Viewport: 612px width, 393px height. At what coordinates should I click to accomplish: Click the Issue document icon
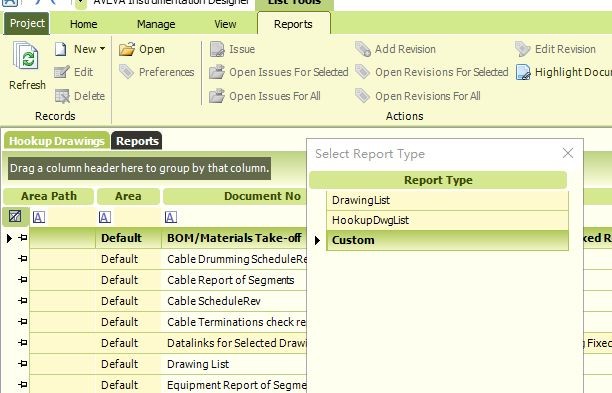tap(217, 49)
